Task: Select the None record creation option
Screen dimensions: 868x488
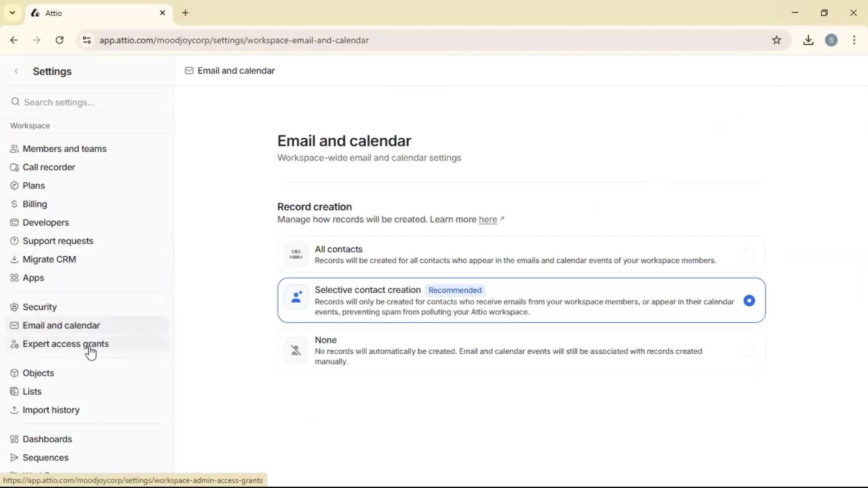Action: 749,350
